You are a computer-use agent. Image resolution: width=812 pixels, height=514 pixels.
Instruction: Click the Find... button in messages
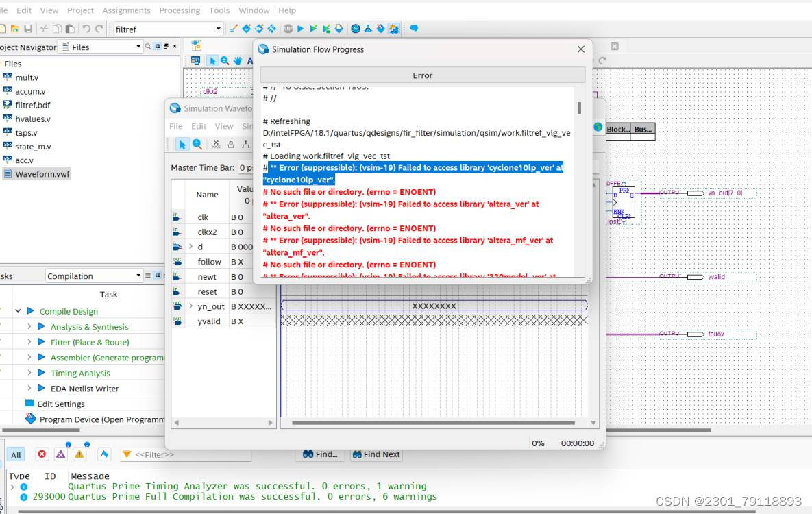pos(320,454)
